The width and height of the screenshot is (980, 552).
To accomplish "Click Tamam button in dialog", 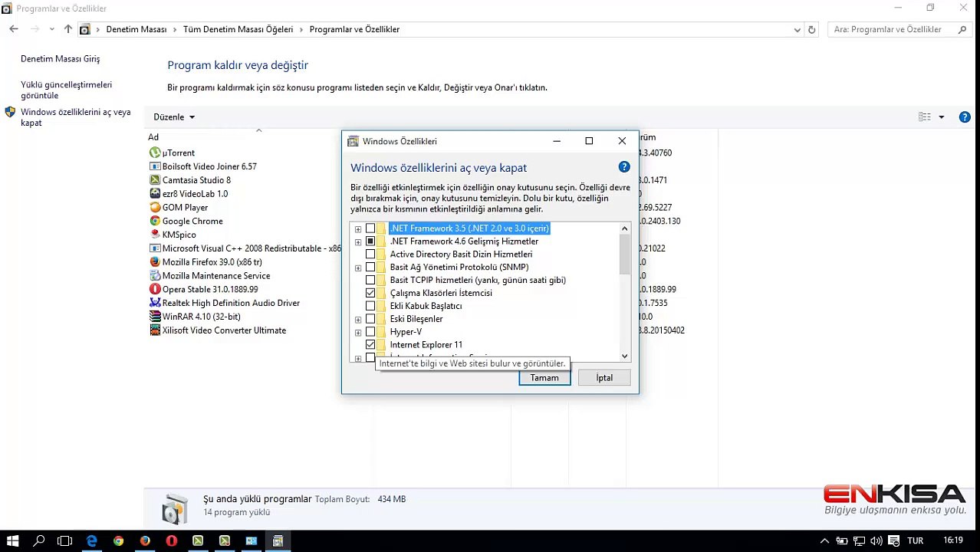I will point(544,378).
